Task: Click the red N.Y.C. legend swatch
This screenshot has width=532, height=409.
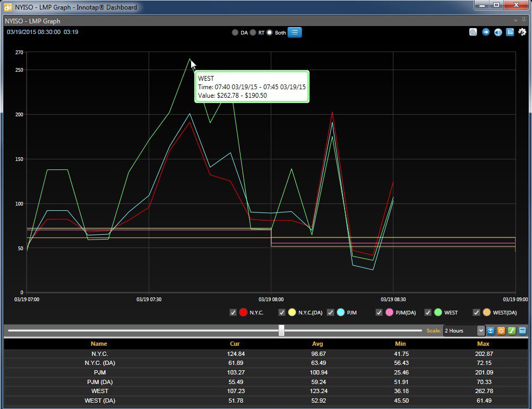Action: pos(243,312)
